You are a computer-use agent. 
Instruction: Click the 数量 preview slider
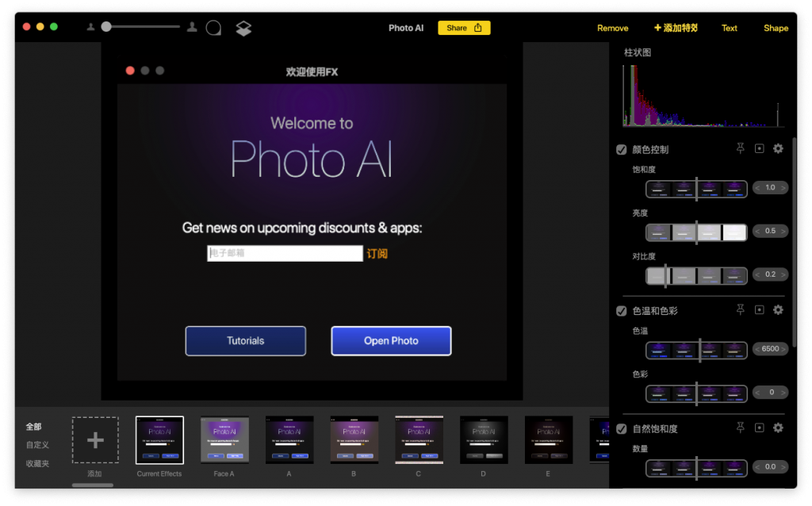(x=696, y=468)
